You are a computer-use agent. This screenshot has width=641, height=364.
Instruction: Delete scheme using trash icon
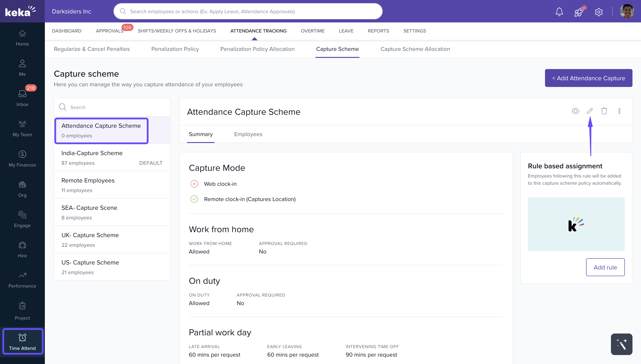604,111
